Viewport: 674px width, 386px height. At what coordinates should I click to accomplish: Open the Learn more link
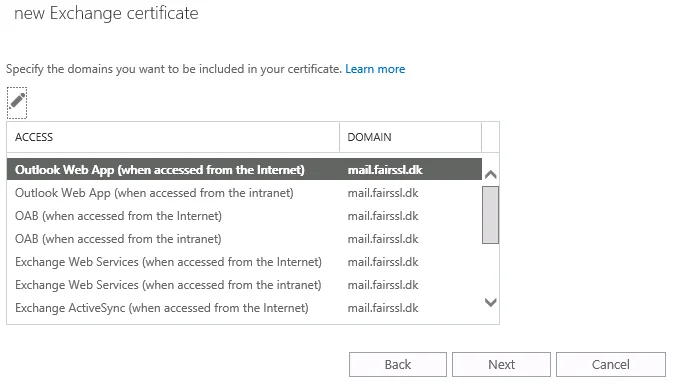[x=375, y=69]
